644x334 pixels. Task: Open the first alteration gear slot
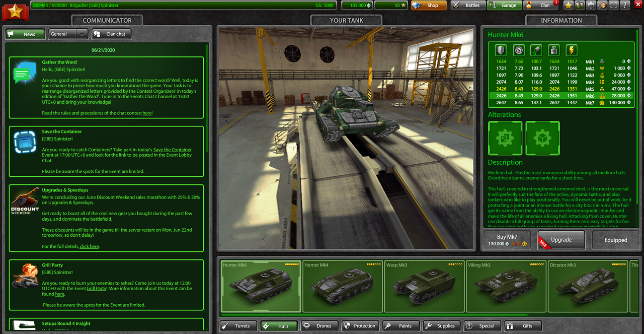coord(505,138)
